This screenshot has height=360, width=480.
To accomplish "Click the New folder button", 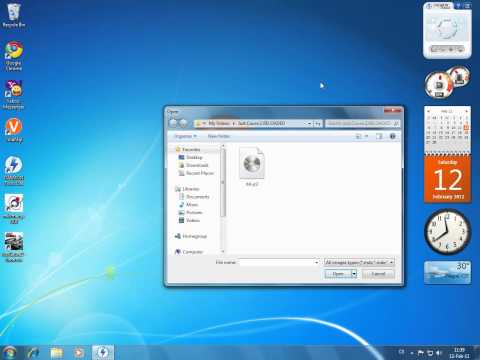I will pos(219,136).
